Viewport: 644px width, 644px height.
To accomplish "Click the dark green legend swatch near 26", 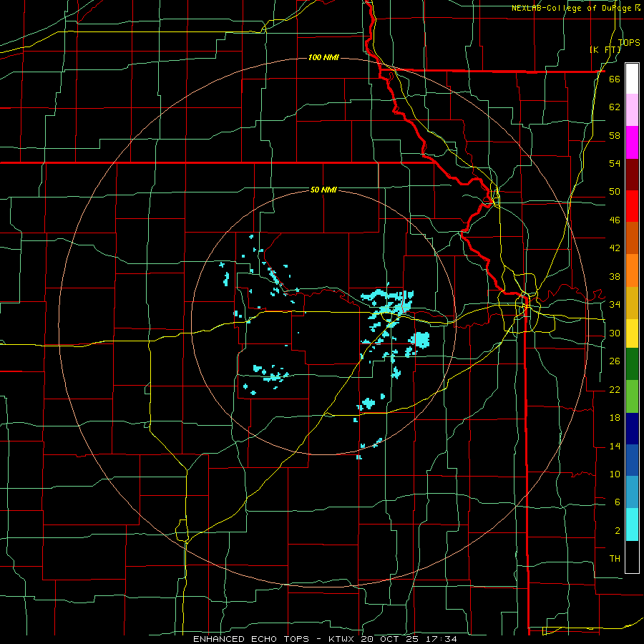I will point(632,364).
